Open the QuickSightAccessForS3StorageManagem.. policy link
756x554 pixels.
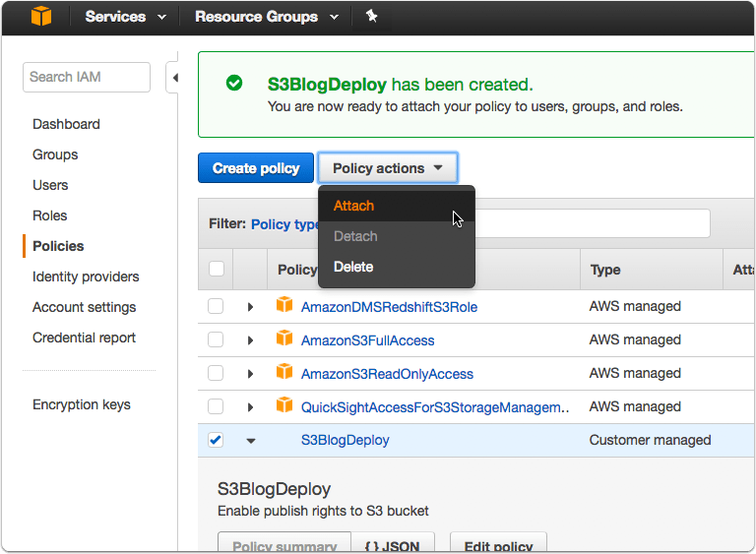click(x=435, y=407)
